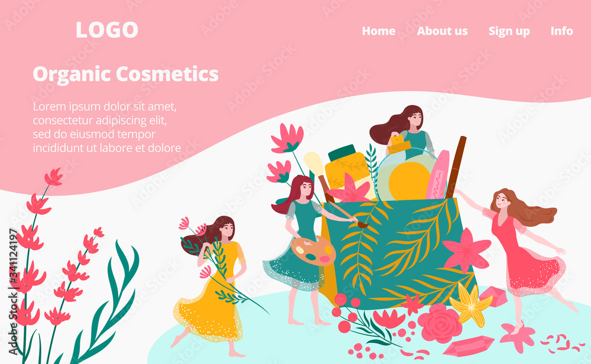Click the pink lipstick tube in bag
591x364 pixels.
click(437, 175)
